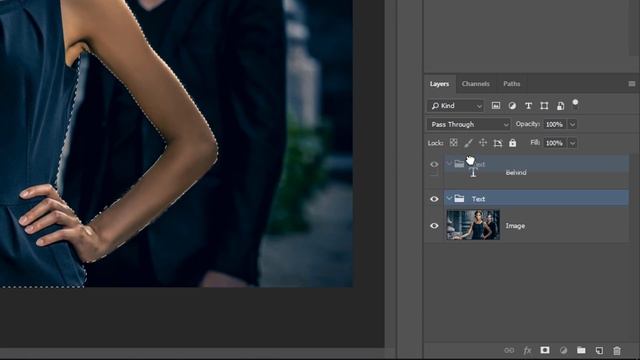Open the Opacity slider dropdown arrow
Viewport: 640px width, 360px height.
[x=572, y=124]
